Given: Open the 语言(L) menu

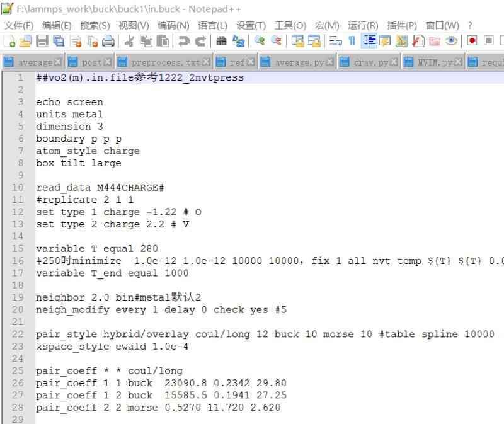Looking at the screenshot, I should 212,25.
